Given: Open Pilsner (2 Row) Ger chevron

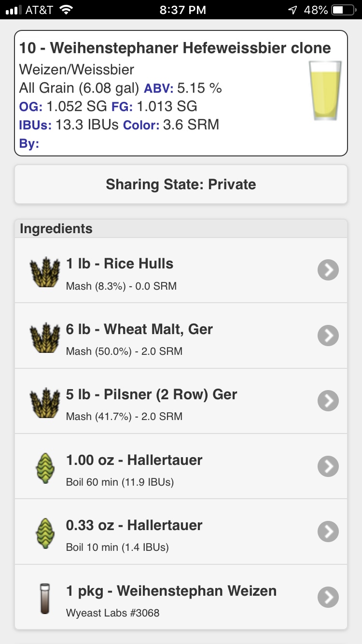Looking at the screenshot, I should click(x=328, y=401).
